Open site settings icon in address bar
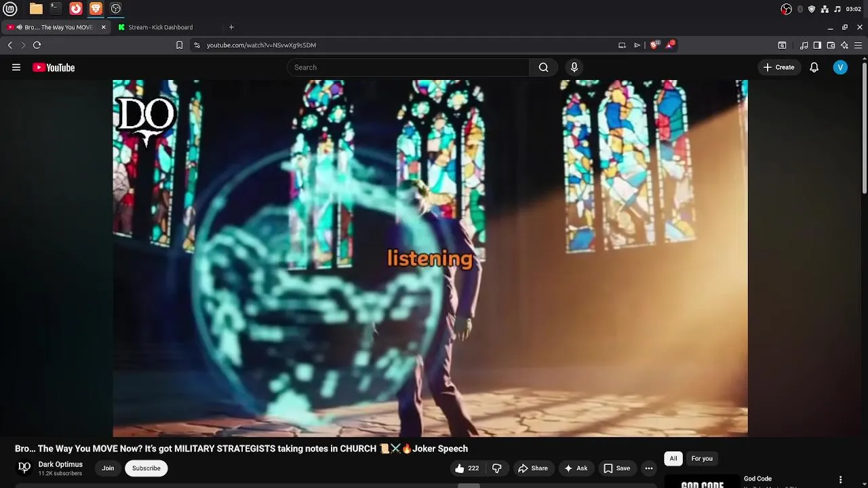Viewport: 868px width, 488px height. 197,45
